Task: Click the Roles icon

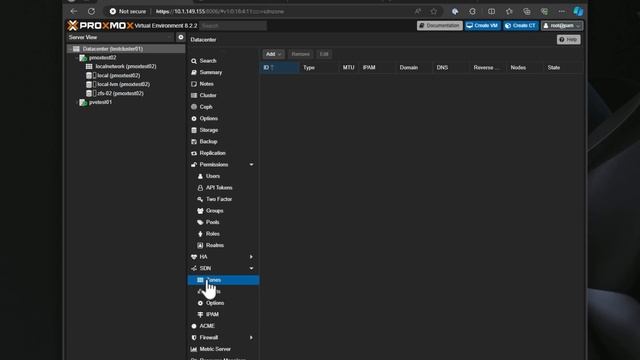Action: (x=200, y=234)
